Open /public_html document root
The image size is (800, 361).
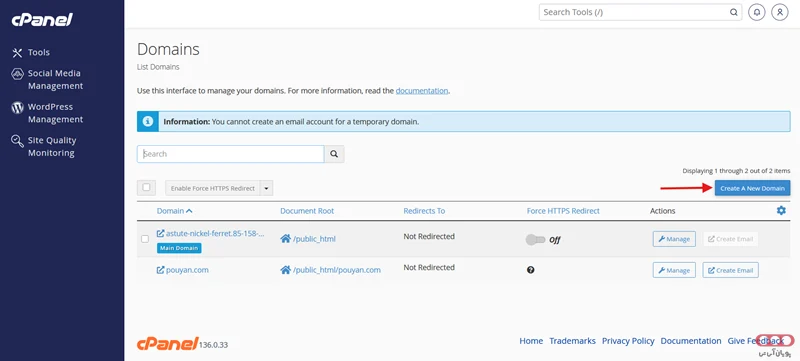pyautogui.click(x=308, y=239)
